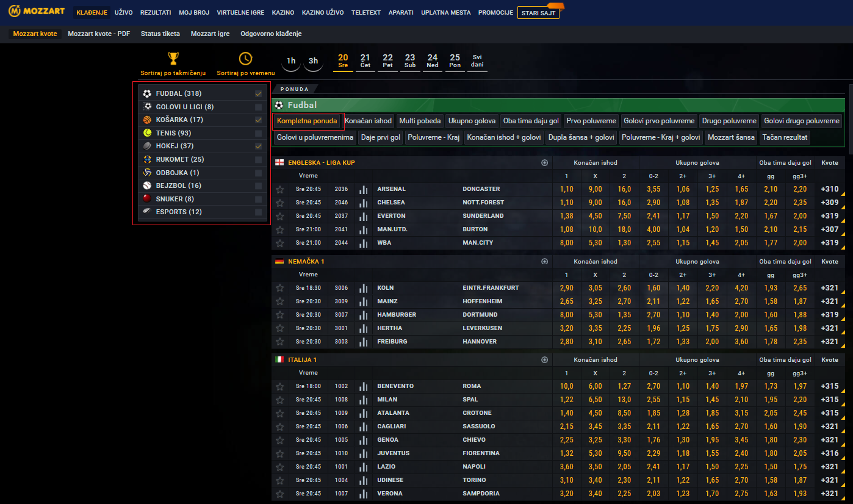Click the Germany flag icon
The height and width of the screenshot is (504, 853).
[x=279, y=262]
